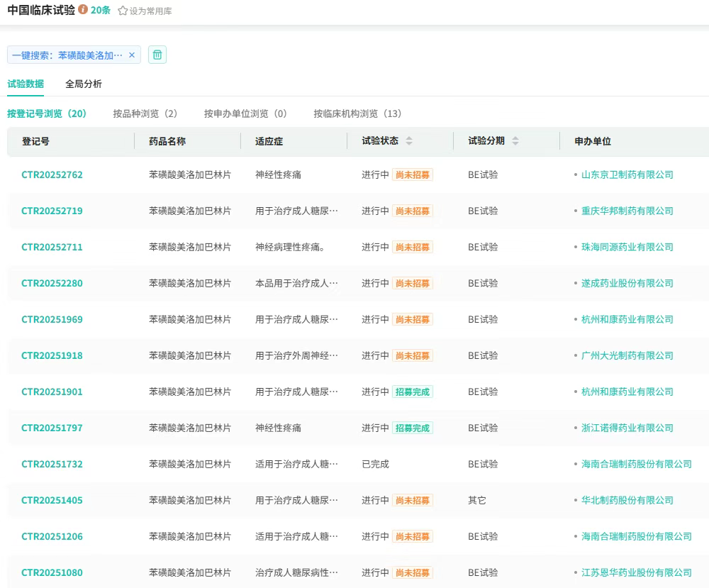709x588 pixels.
Task: Click the 招募完成 badge for CTR20251797
Action: click(x=413, y=428)
